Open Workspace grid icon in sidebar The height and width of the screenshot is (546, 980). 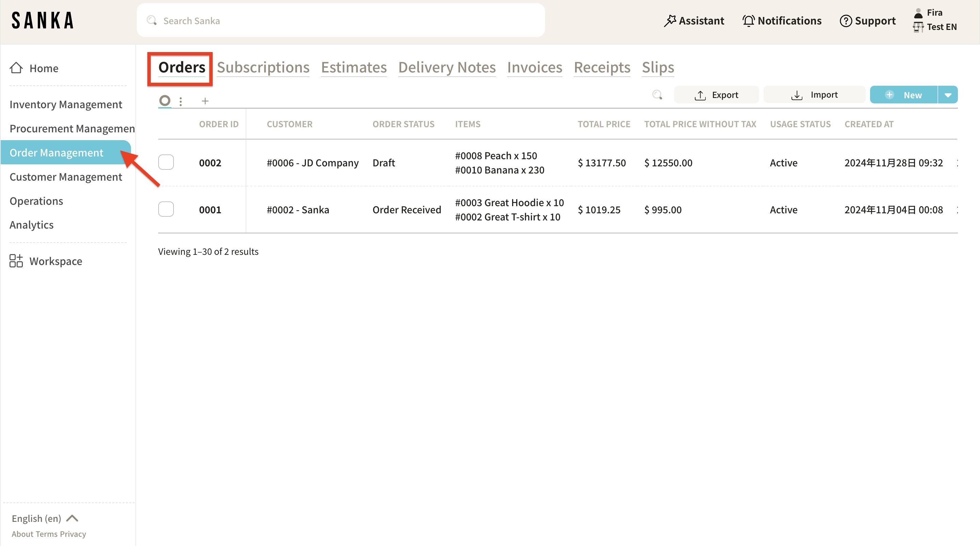[x=16, y=261]
